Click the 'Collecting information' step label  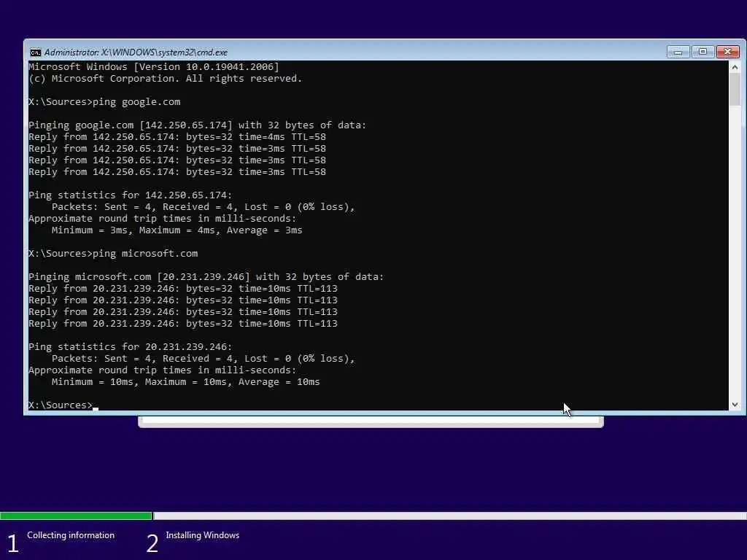[x=71, y=535]
